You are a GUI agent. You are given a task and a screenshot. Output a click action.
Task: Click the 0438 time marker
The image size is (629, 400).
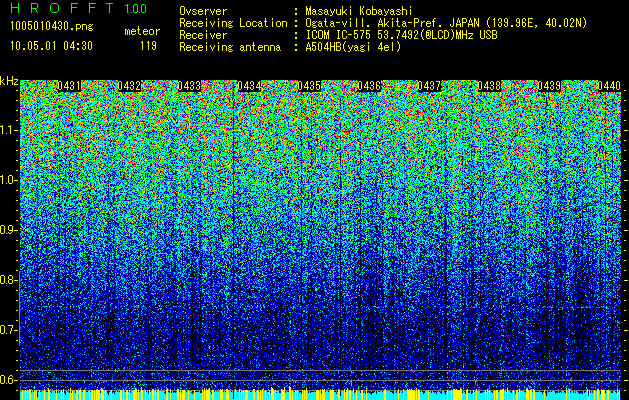[489, 86]
